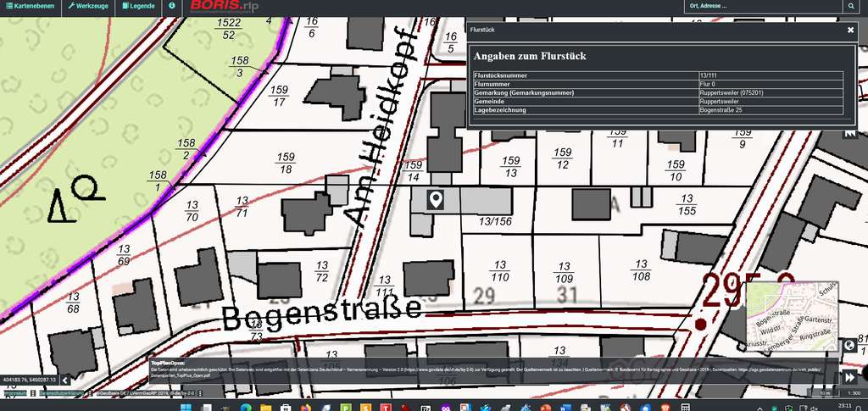Click the BORIS.rlp logo
This screenshot has height=411, width=868.
(224, 6)
